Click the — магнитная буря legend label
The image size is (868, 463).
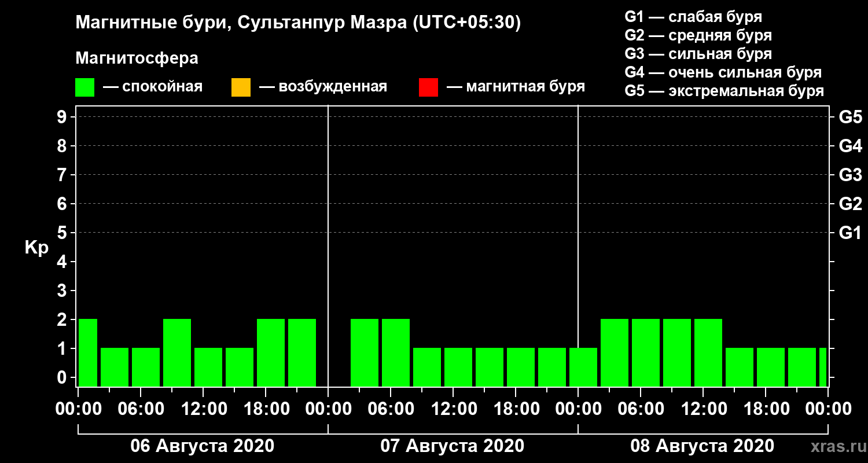[x=516, y=87]
